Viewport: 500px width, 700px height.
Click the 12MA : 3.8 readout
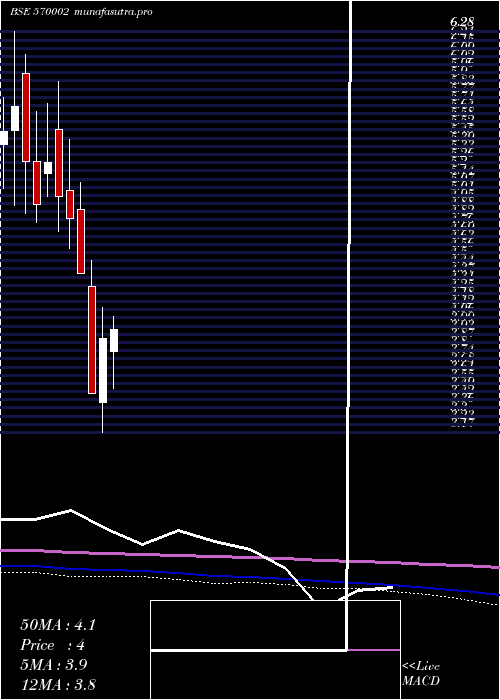coord(58,684)
